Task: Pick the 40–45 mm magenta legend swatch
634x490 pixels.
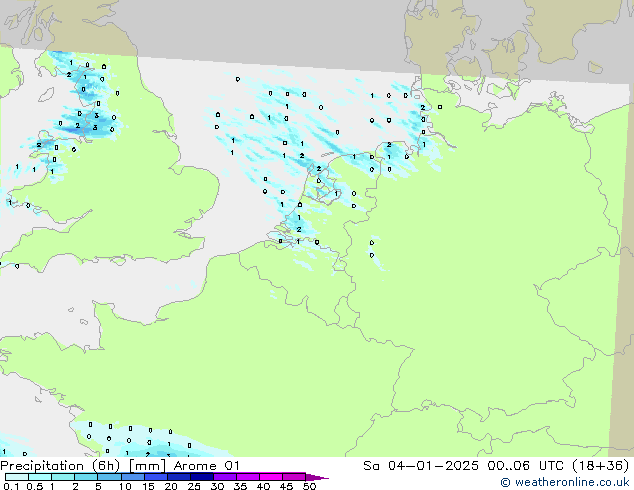Action: click(271, 477)
